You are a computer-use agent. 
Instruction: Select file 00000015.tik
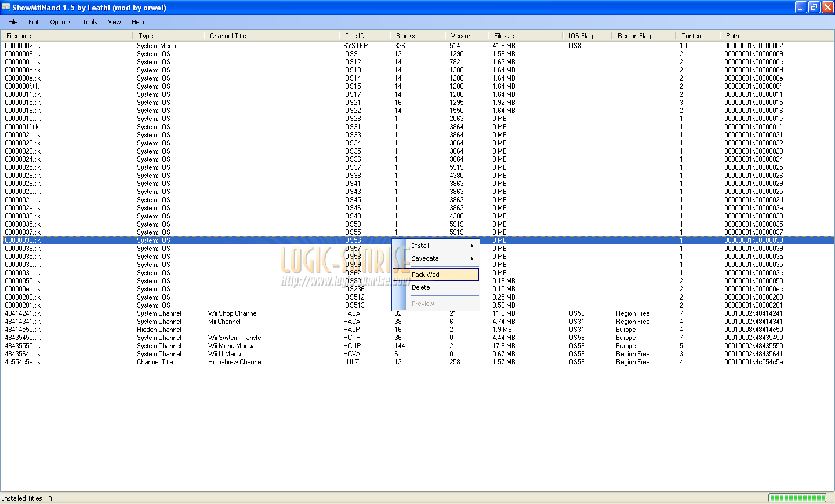point(23,103)
